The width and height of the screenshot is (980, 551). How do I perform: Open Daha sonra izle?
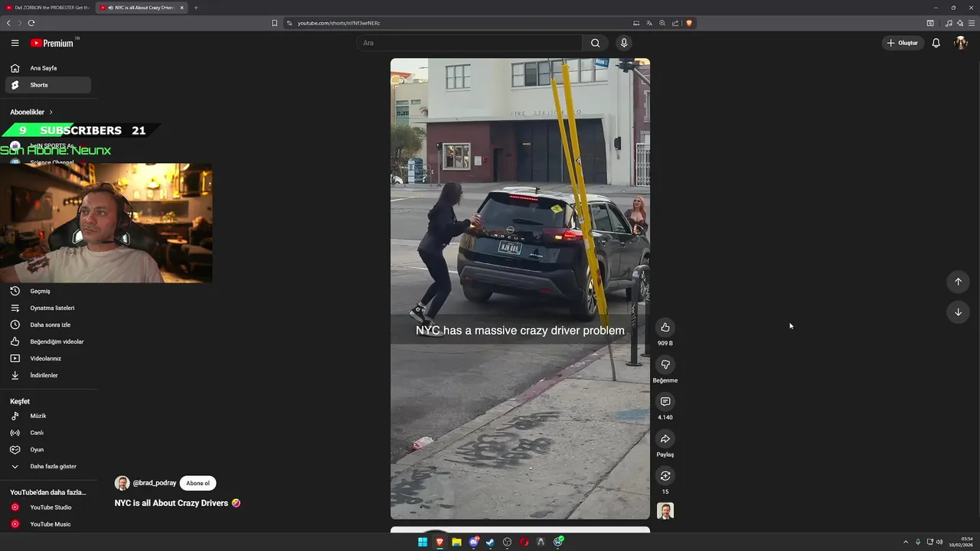(x=48, y=324)
